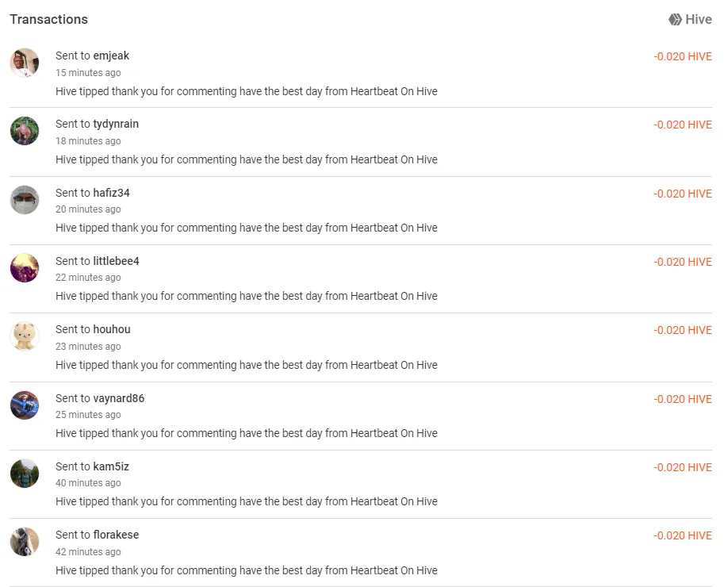
Task: Click houhou's profile avatar
Action: tap(25, 336)
